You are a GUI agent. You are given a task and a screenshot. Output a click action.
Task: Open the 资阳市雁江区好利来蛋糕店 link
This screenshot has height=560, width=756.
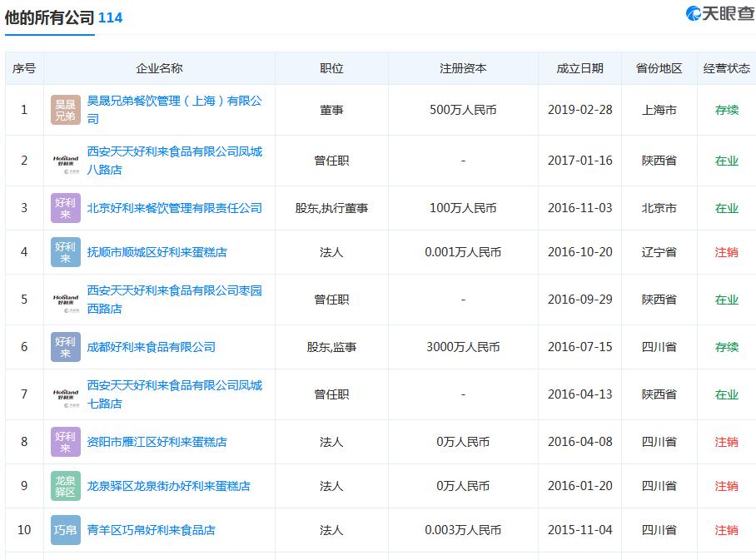click(157, 442)
